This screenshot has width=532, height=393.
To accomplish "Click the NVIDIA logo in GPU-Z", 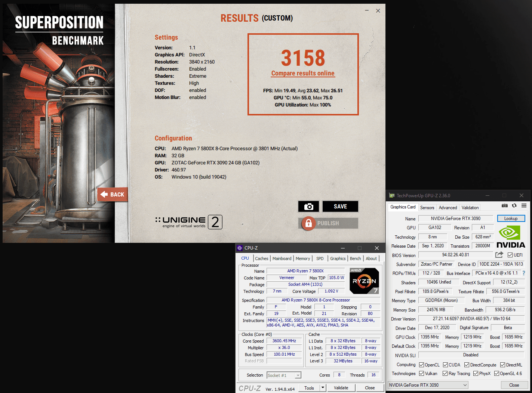I will [x=511, y=237].
